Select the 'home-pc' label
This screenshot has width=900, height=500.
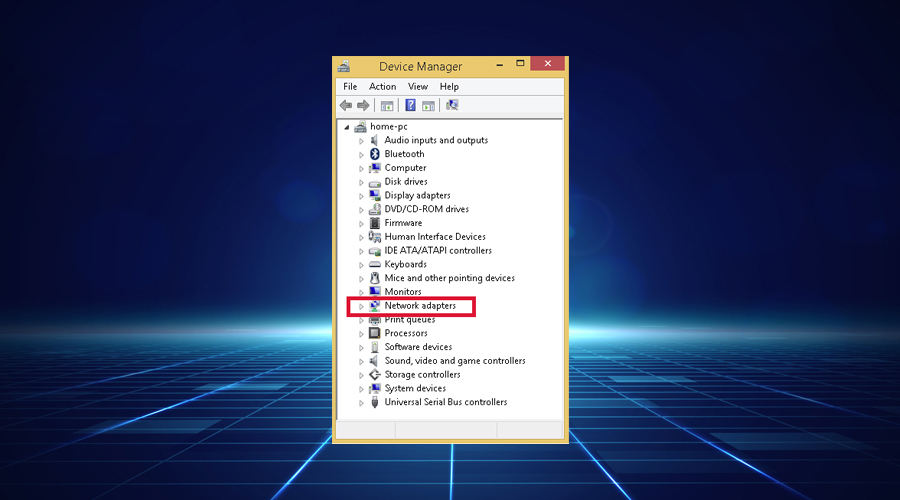coord(389,126)
